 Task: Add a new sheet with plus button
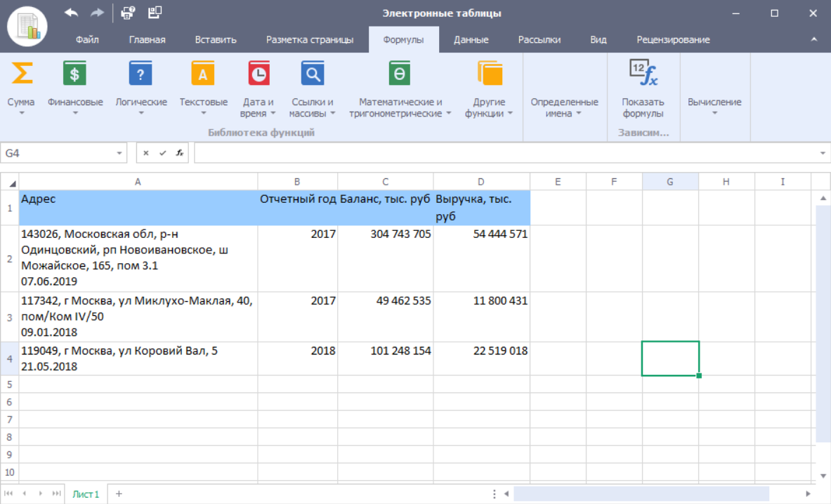[x=119, y=494]
